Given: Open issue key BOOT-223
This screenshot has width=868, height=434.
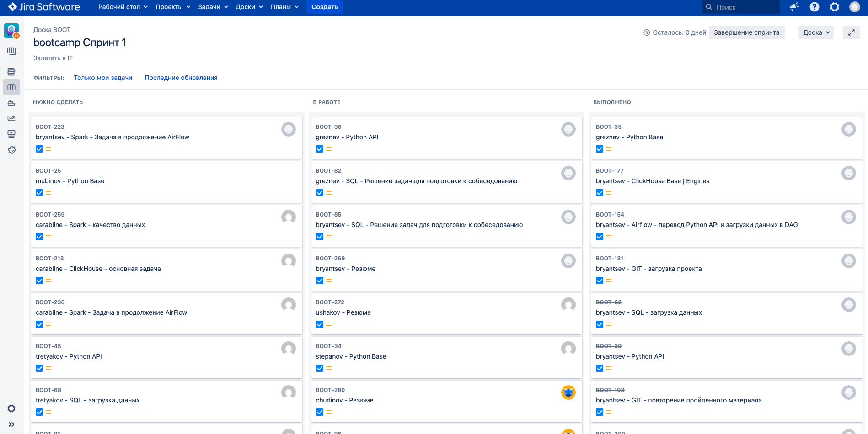Looking at the screenshot, I should 50,127.
